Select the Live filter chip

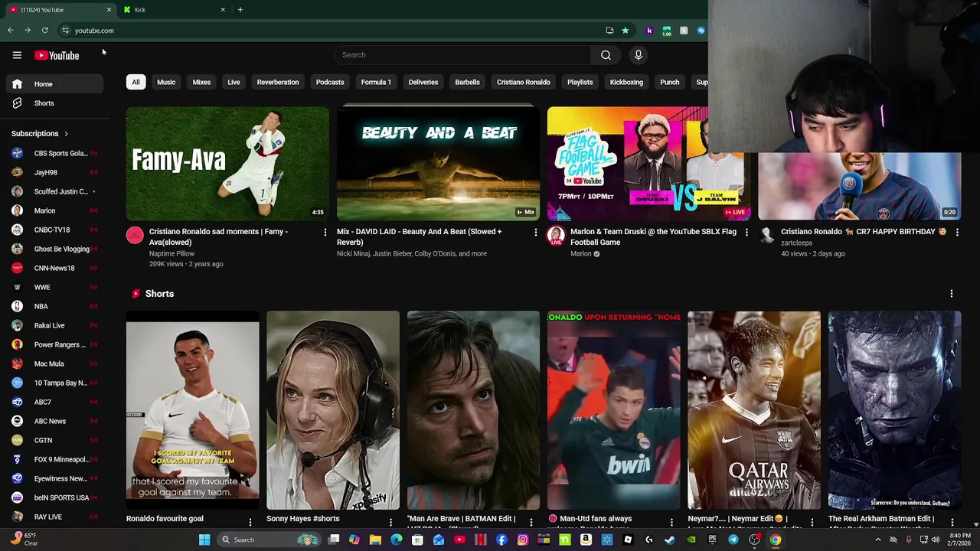pyautogui.click(x=234, y=82)
